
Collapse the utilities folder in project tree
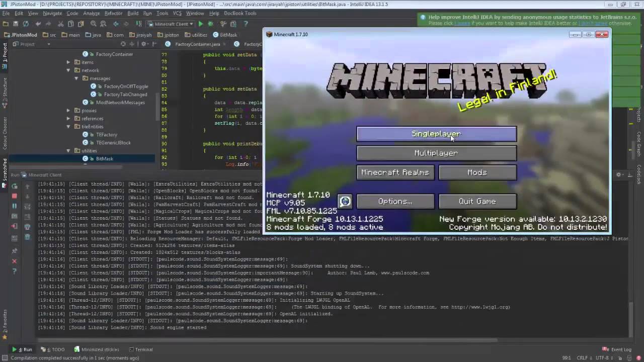click(x=68, y=151)
